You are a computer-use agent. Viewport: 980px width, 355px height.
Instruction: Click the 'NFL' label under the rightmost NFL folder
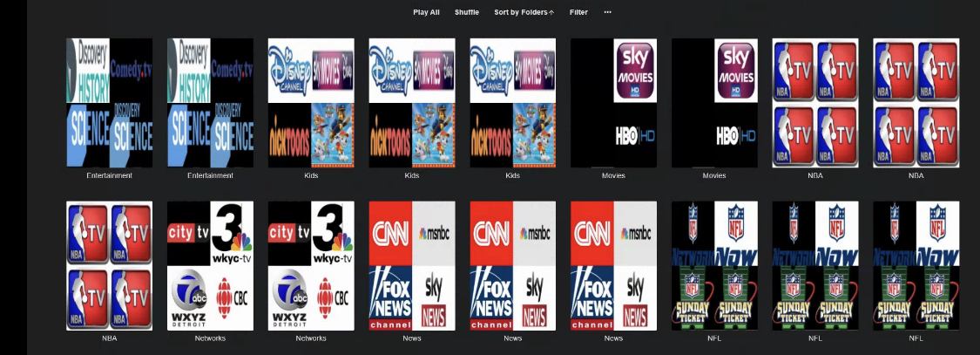[916, 338]
